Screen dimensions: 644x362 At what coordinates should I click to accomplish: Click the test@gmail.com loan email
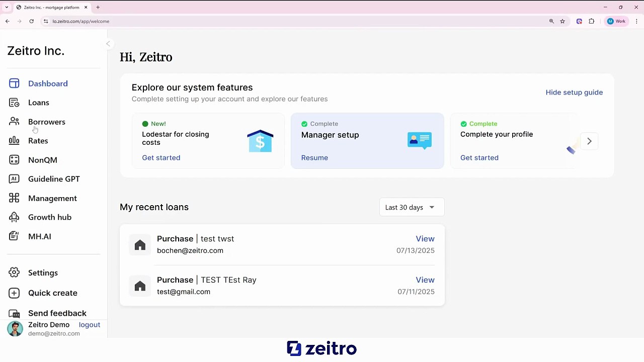point(184,292)
